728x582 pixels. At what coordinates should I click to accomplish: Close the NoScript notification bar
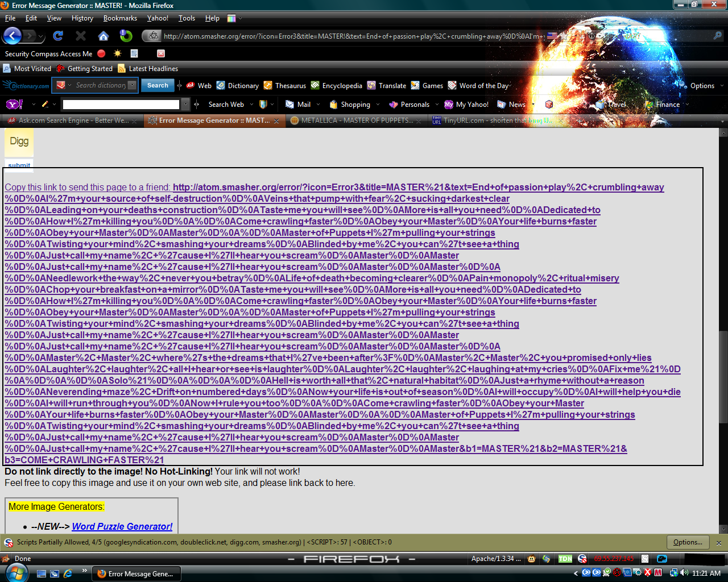pyautogui.click(x=719, y=543)
